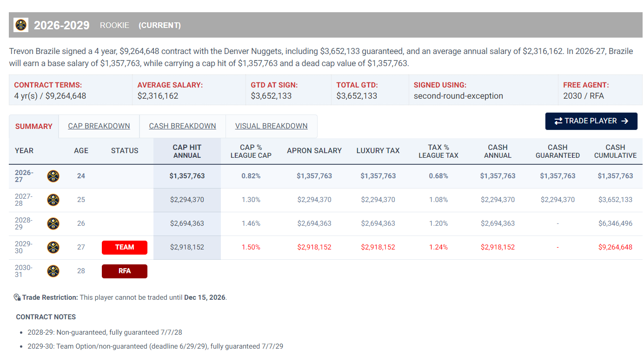
Task: Click the red TEAM option badge
Action: coord(125,247)
